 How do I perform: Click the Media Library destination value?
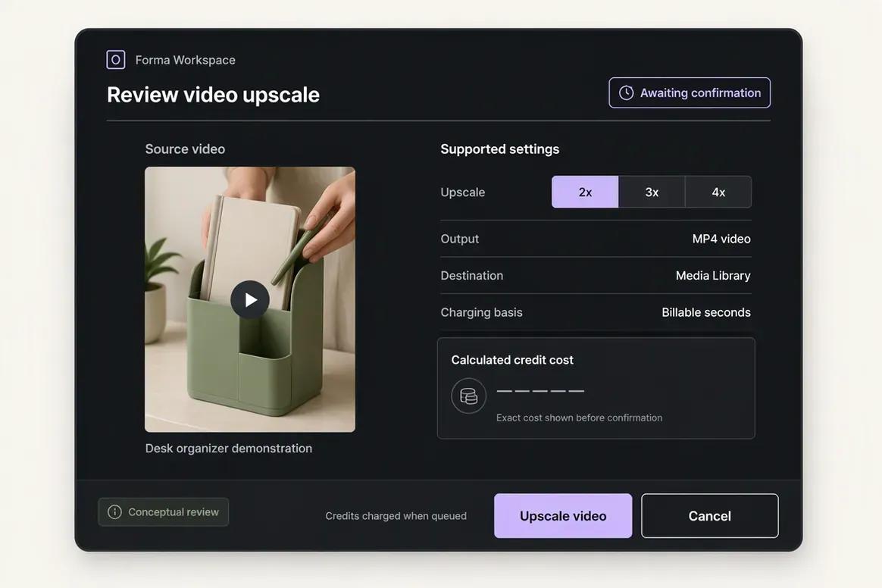[713, 276]
